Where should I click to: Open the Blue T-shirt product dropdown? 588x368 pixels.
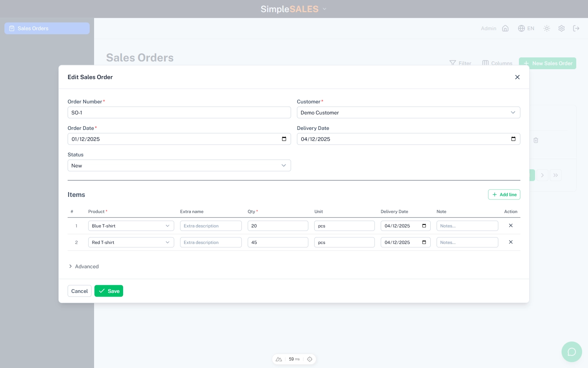click(x=168, y=226)
